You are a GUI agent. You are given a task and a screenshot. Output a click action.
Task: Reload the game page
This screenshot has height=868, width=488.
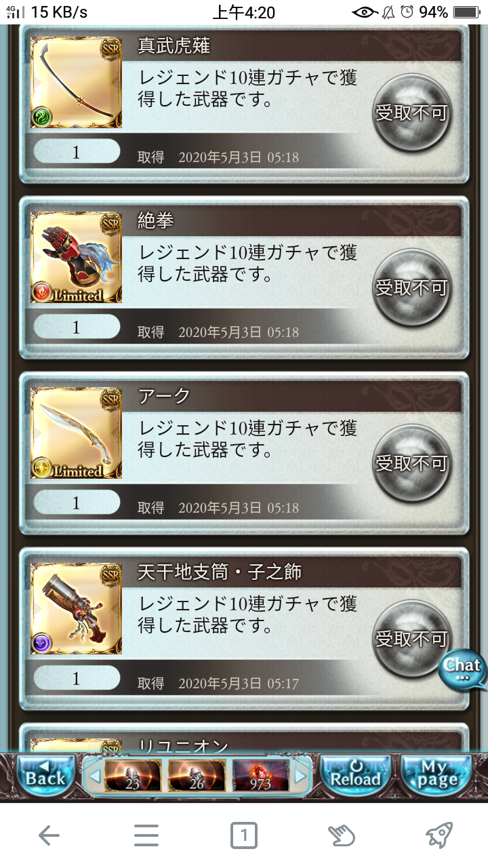(x=355, y=776)
